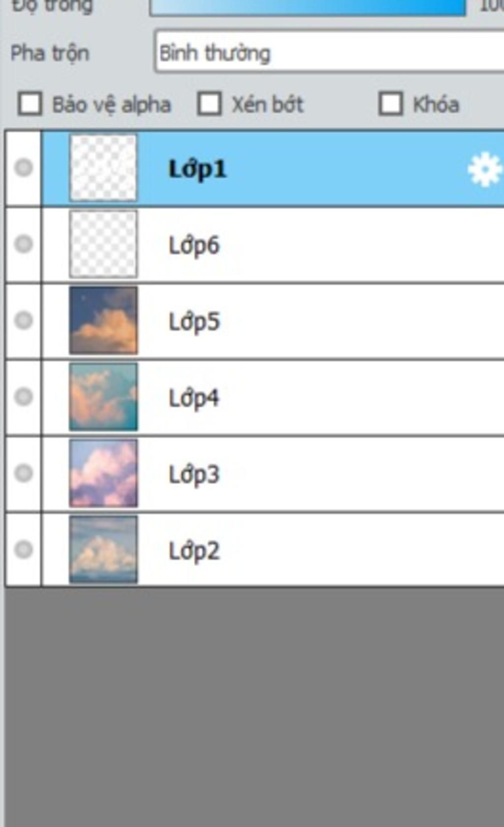Image resolution: width=504 pixels, height=827 pixels.
Task: Click the Lớp1 transparent thumbnail
Action: pos(103,168)
